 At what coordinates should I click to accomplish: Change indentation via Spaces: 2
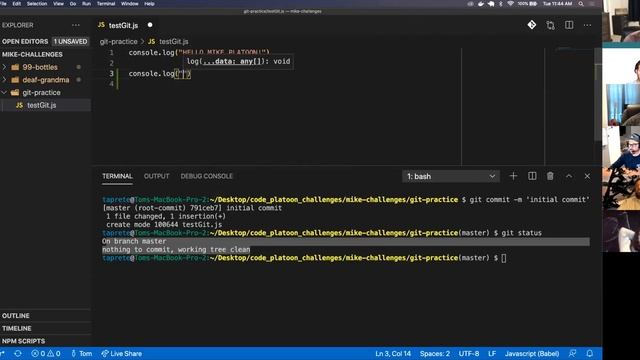435,353
